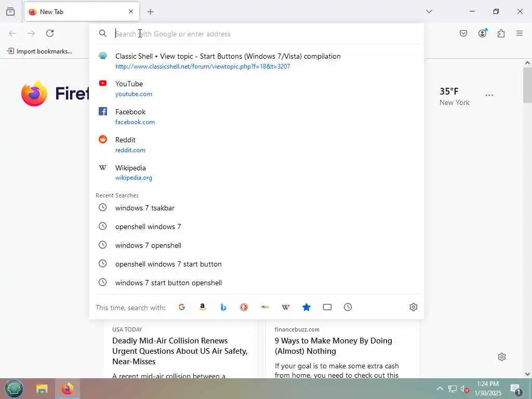Viewport: 532px width, 399px height.
Task: Open the Save to Pocket icon
Action: click(x=463, y=33)
